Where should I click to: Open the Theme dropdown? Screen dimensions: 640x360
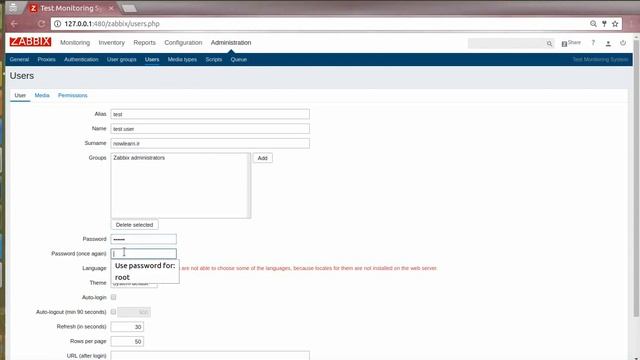pos(134,283)
